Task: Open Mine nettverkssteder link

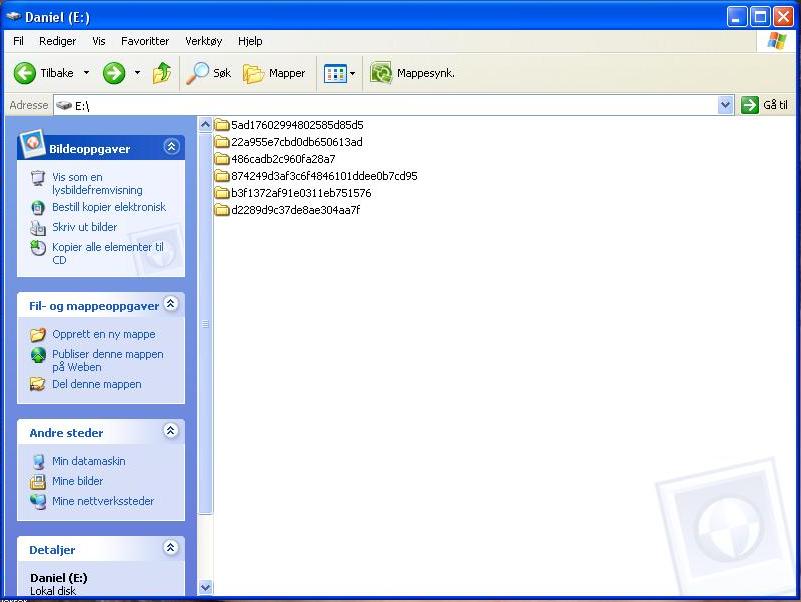Action: tap(103, 501)
